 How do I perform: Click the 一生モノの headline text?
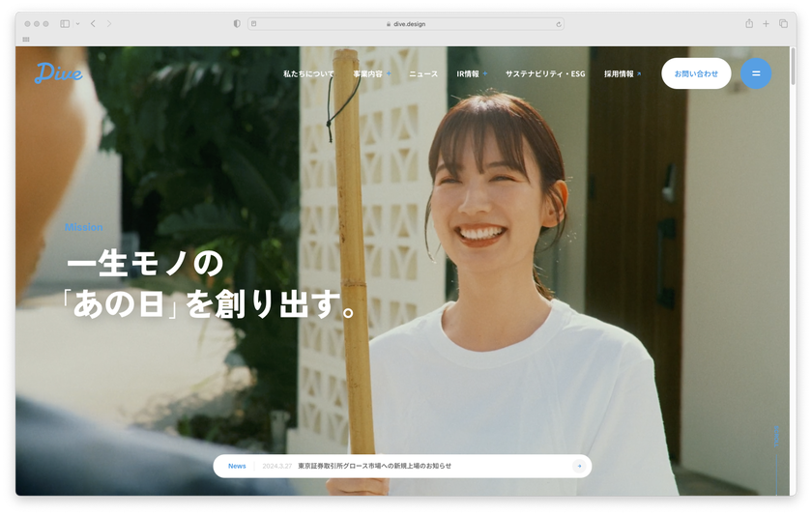(x=146, y=264)
